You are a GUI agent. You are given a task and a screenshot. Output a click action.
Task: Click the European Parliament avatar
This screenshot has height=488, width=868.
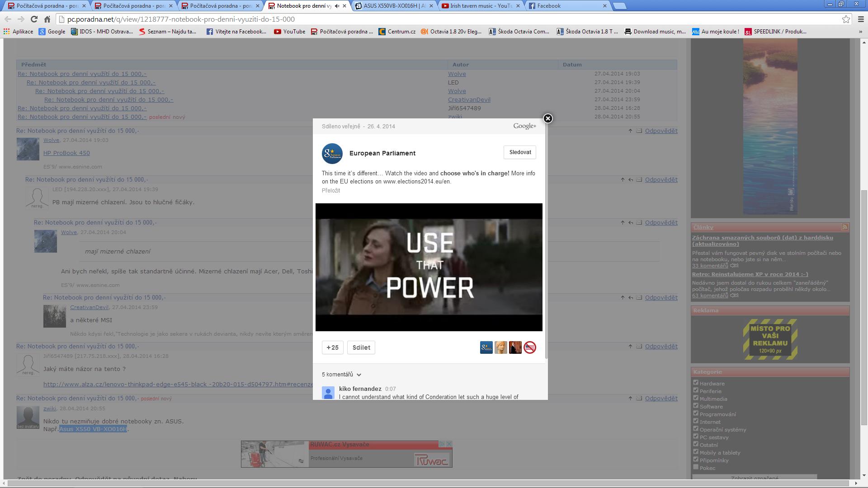pyautogui.click(x=332, y=154)
